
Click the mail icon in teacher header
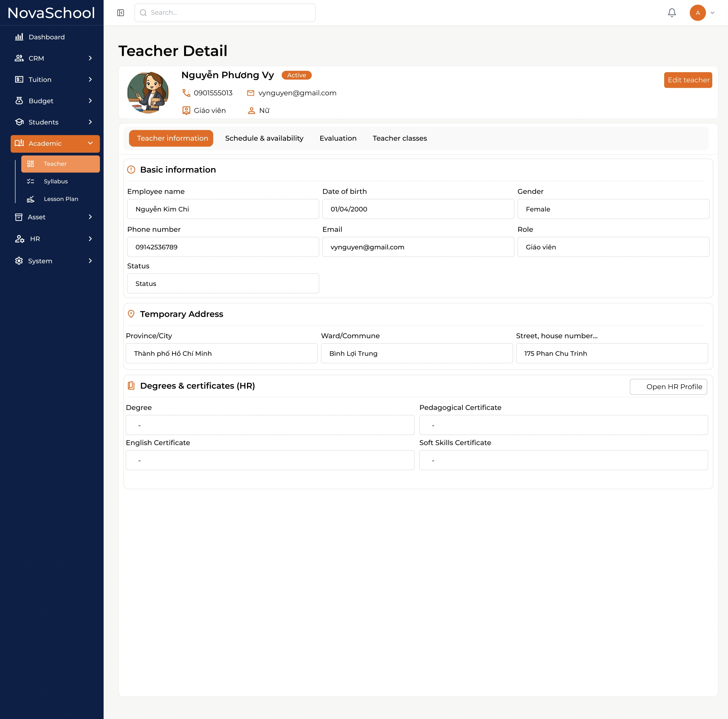tap(251, 93)
